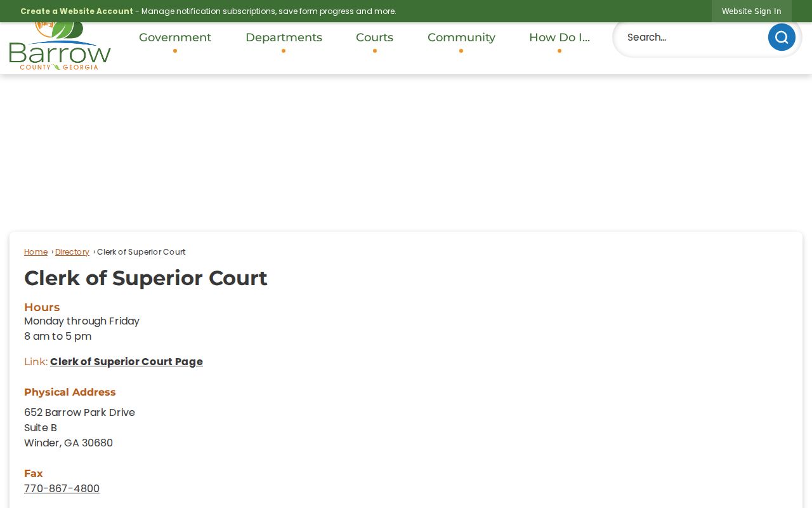Open the Clerk of Superior Court Page link
812x508 pixels.
coord(126,362)
